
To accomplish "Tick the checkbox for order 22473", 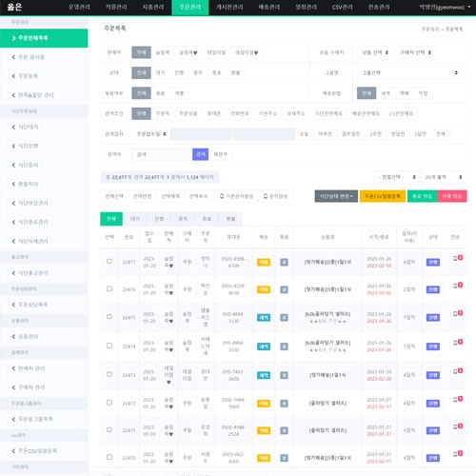I will click(x=109, y=374).
